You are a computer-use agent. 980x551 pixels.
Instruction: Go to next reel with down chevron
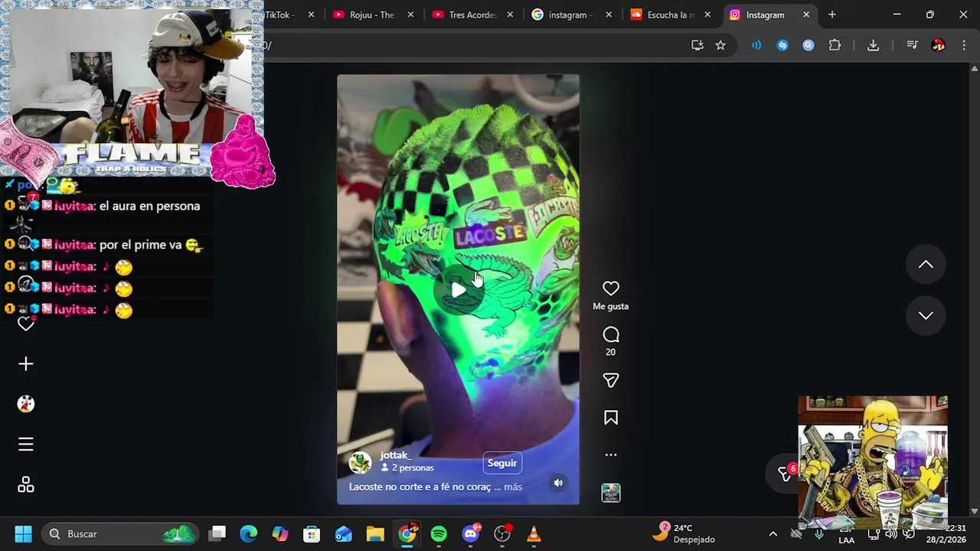(x=926, y=315)
